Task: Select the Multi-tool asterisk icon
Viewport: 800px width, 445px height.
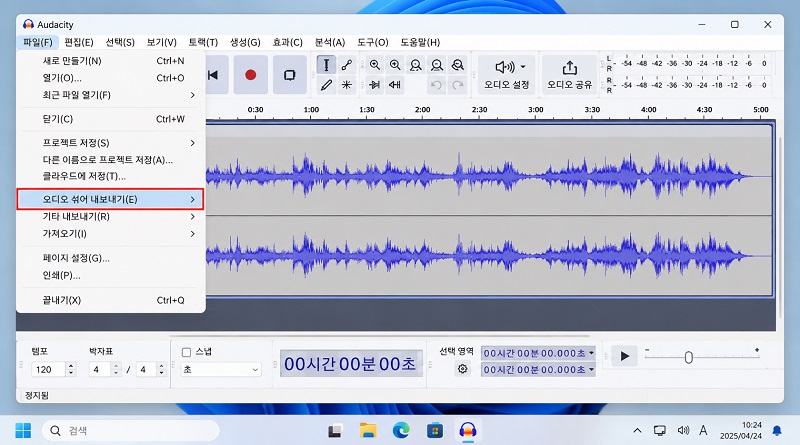Action: click(347, 85)
